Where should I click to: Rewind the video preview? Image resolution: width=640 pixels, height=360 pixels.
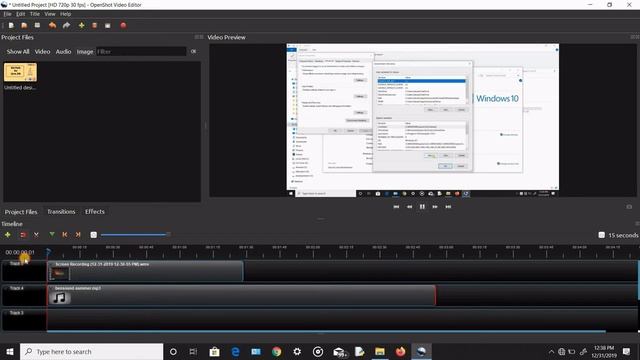[409, 207]
